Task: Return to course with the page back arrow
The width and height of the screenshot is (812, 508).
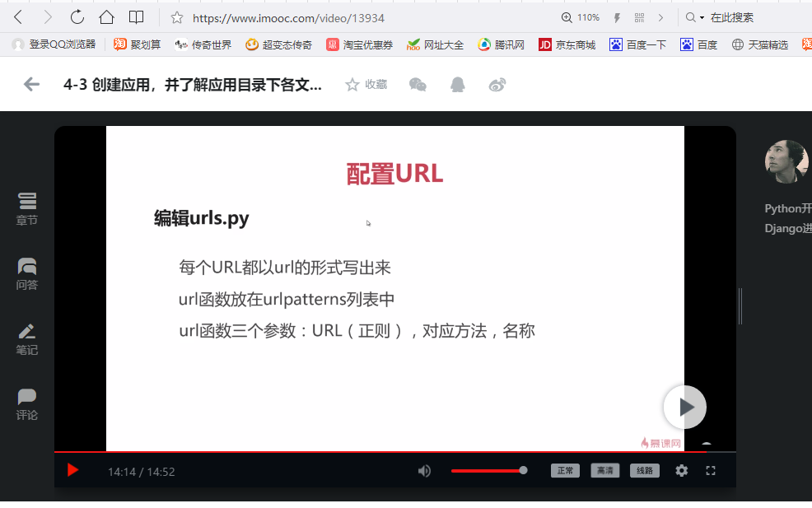Action: click(x=31, y=85)
